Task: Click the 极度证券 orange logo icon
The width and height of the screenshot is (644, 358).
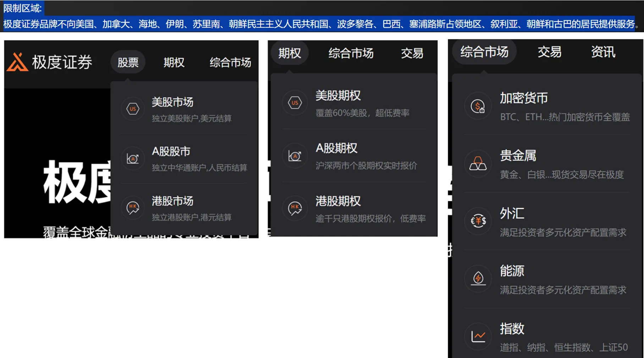Action: tap(17, 62)
